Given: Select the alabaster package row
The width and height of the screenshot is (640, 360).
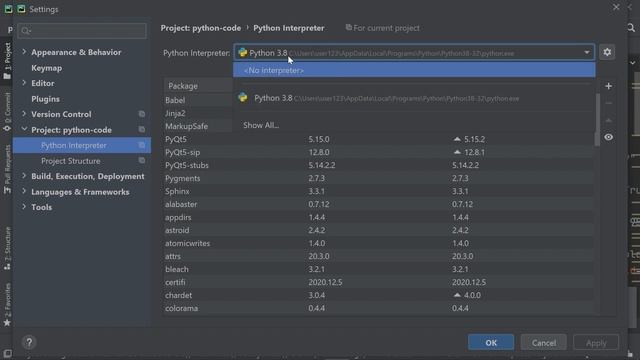Looking at the screenshot, I should (379, 204).
